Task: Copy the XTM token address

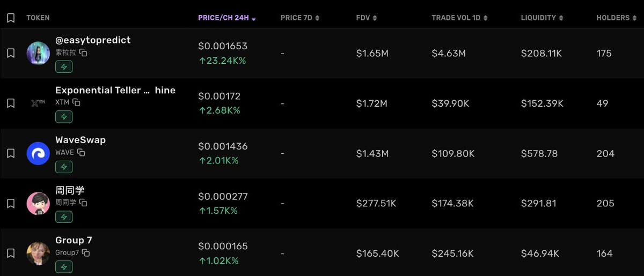Action: click(x=77, y=102)
